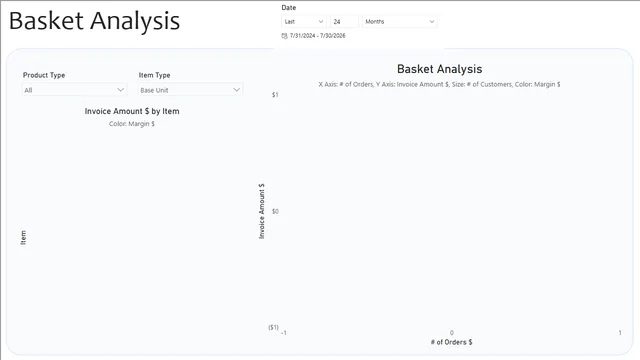Click the scatter chart's 'Basket Analysis' title
Viewport: 640px width, 360px height.
440,69
